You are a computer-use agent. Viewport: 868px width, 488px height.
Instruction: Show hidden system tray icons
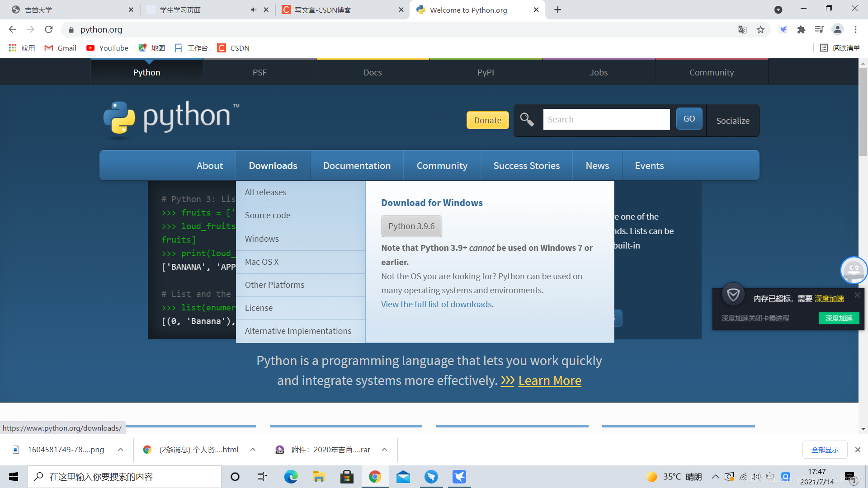715,477
